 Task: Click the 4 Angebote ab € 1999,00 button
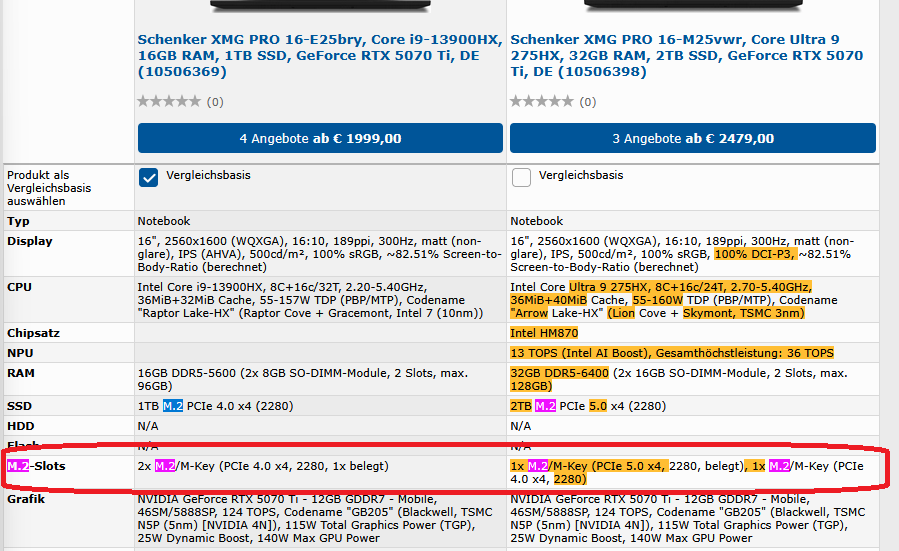(320, 138)
